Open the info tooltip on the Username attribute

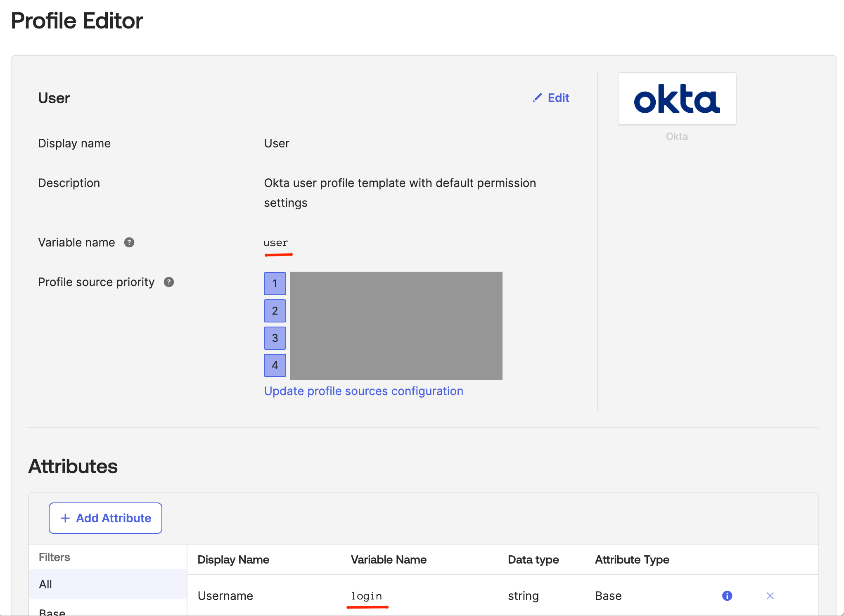point(727,596)
